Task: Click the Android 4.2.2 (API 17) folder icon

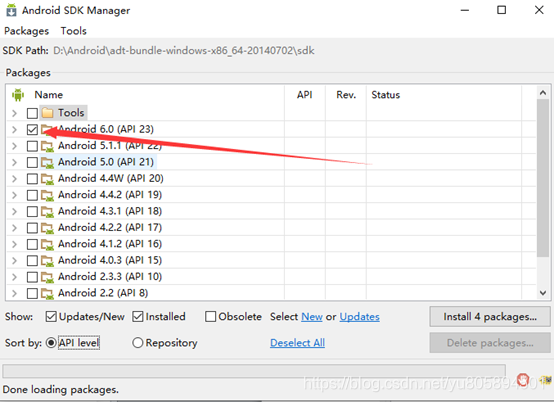Action: pyautogui.click(x=47, y=228)
